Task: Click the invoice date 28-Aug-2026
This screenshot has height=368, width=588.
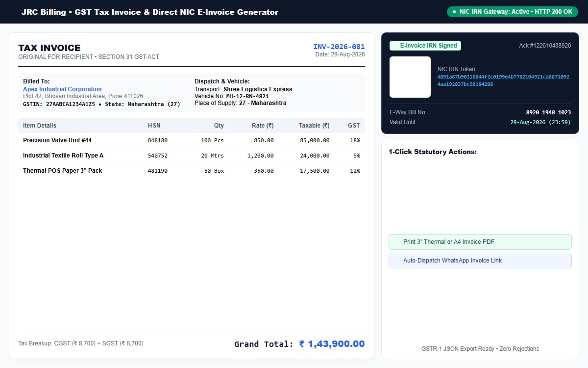Action: click(340, 54)
